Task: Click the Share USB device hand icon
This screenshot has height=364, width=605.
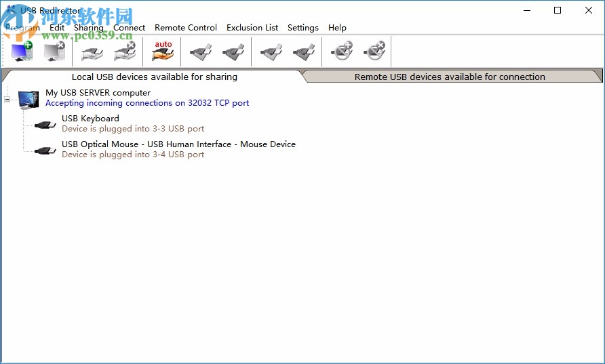Action: tap(92, 52)
